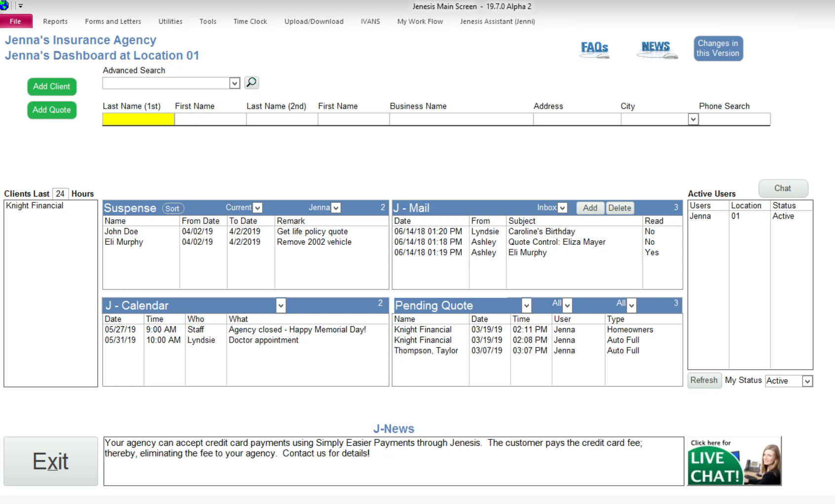Click the yellow Last Name search field

tap(138, 119)
